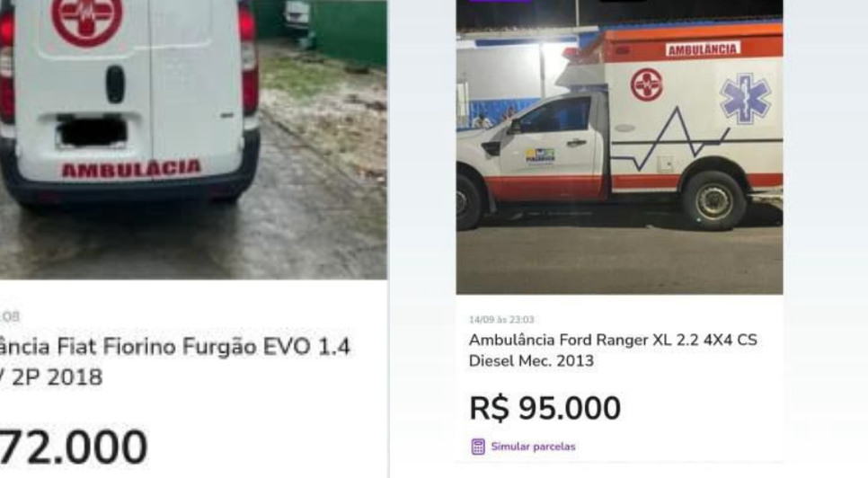Open the Simular parcelas link
This screenshot has height=478, width=868.
(533, 447)
